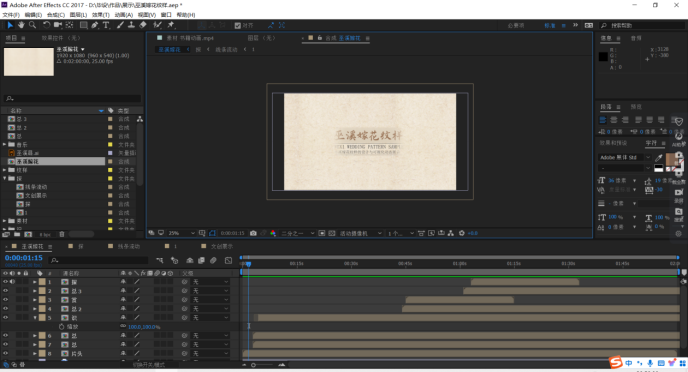Viewport: 688px width, 372px height.
Task: Click the reset exposure icon in viewer
Action: (x=462, y=233)
